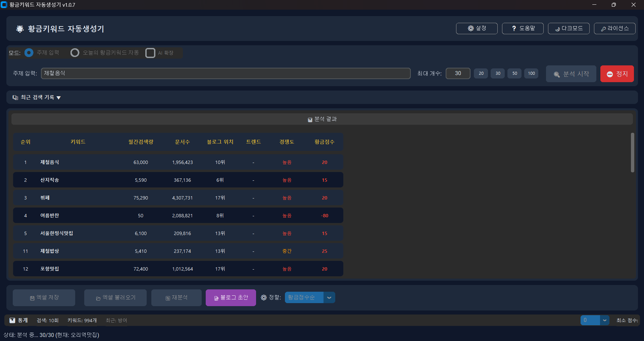Set max count with 100 preset button

click(531, 73)
